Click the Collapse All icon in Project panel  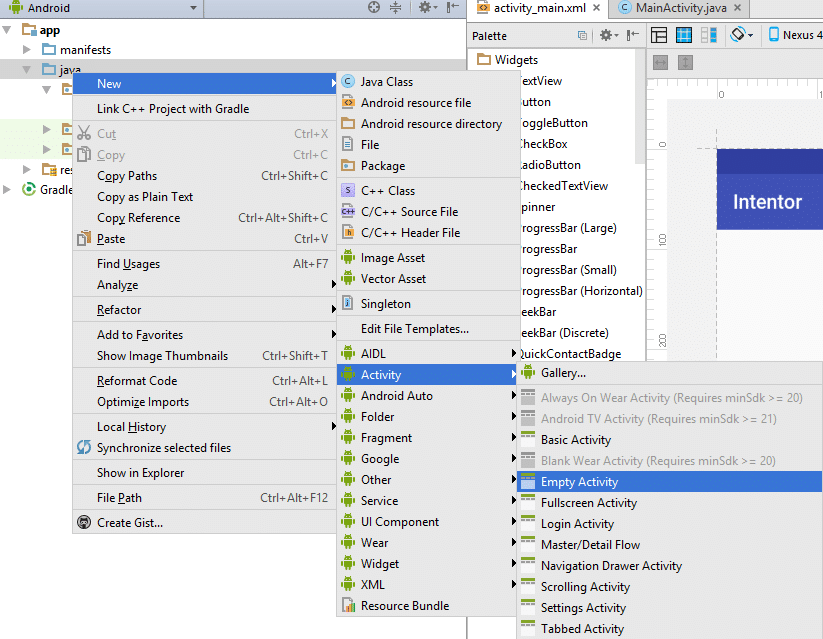pos(395,7)
